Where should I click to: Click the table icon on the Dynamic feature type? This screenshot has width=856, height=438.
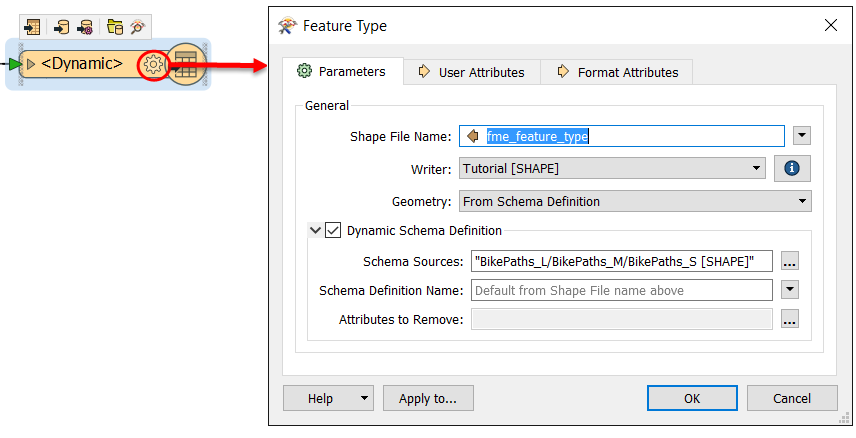(x=186, y=65)
